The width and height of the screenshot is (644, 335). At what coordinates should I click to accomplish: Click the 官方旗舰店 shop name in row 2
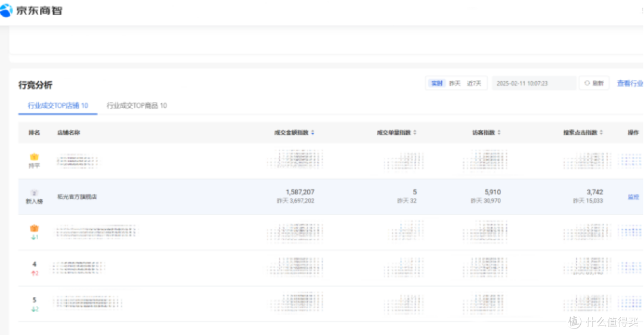(77, 197)
